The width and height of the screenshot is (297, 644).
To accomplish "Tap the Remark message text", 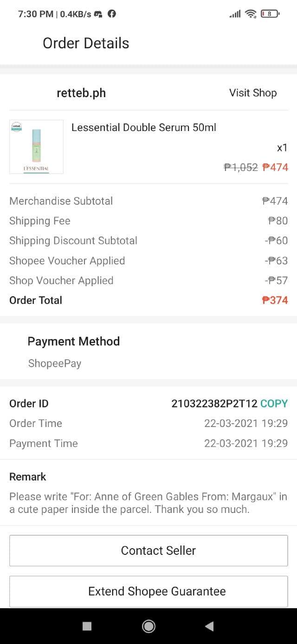I will 148,503.
